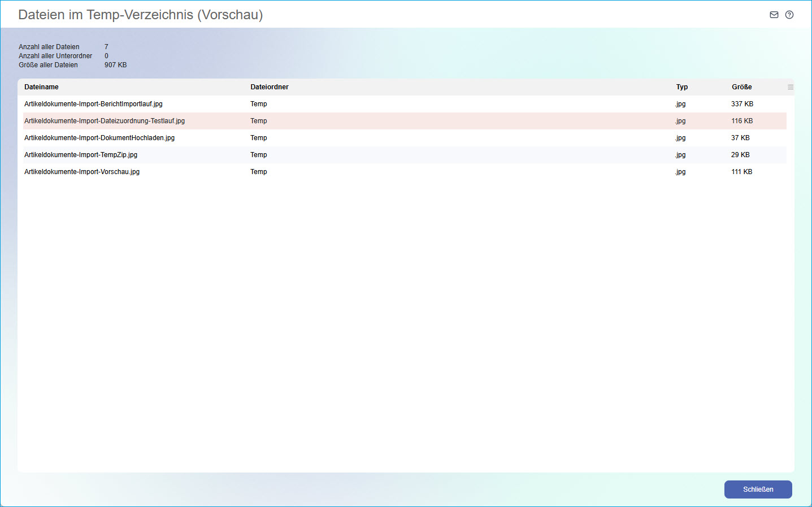812x507 pixels.
Task: Click Temp folder cell in Dateizuordnung-Testlauf row
Action: pos(259,121)
